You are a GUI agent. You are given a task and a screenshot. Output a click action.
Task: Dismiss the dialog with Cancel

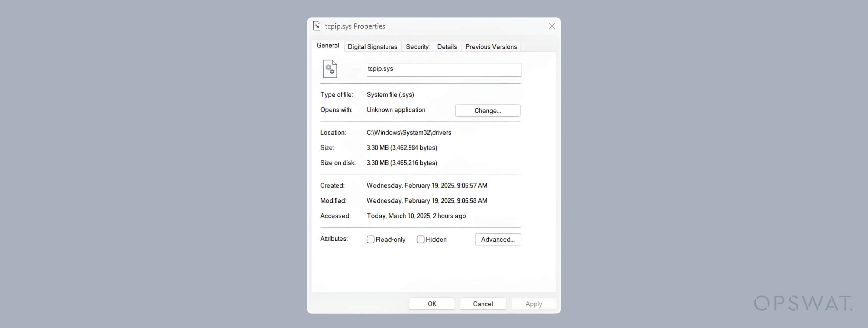(483, 304)
